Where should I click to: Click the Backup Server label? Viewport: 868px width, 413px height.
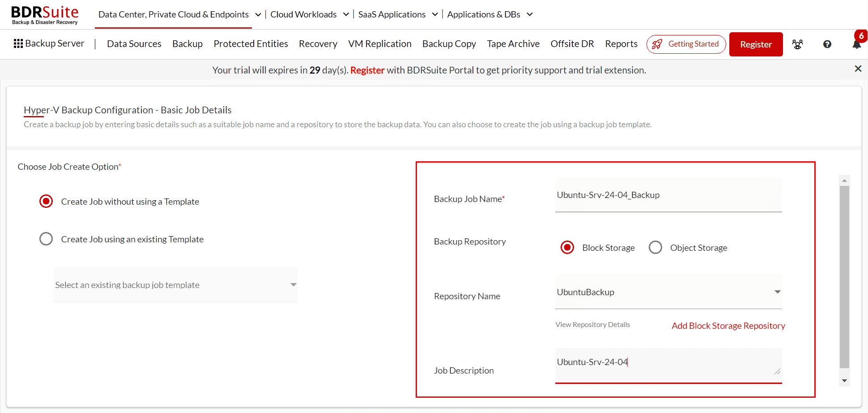coord(55,43)
